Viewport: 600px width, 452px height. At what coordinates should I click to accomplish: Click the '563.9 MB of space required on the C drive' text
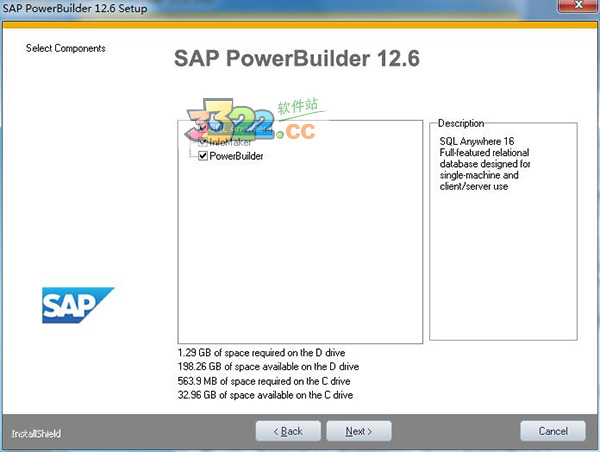264,381
